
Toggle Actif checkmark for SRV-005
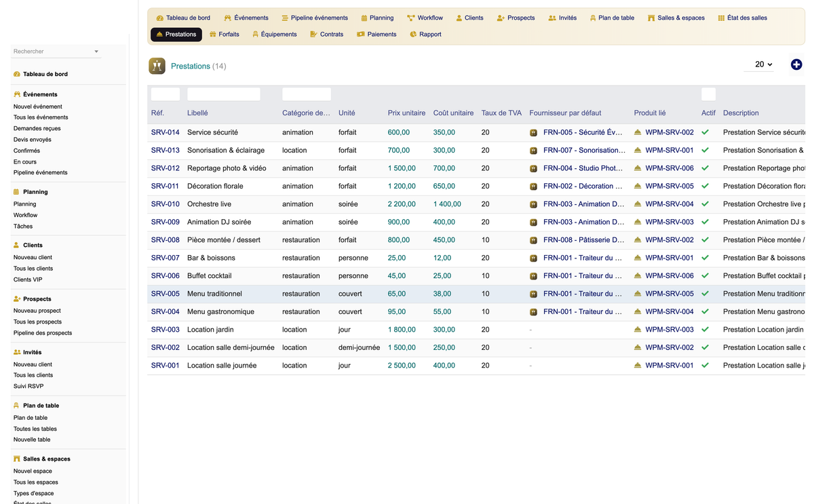click(705, 294)
